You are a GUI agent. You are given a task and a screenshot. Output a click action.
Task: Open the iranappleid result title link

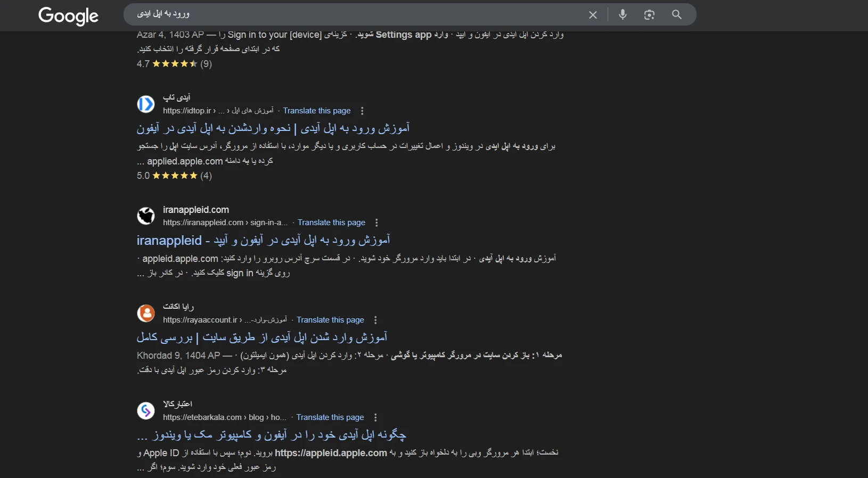coord(263,240)
